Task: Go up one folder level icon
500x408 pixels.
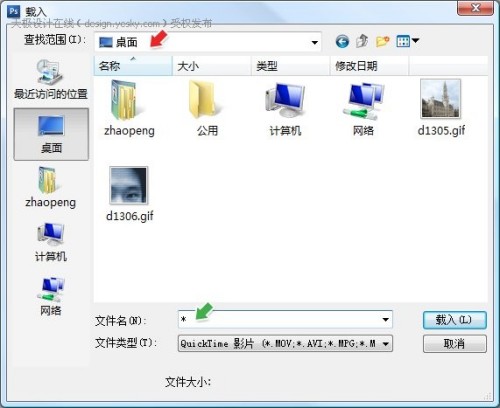Action: 362,41
